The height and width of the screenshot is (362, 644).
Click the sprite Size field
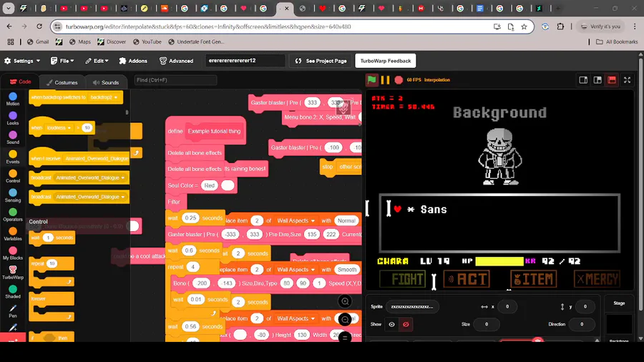click(x=487, y=324)
